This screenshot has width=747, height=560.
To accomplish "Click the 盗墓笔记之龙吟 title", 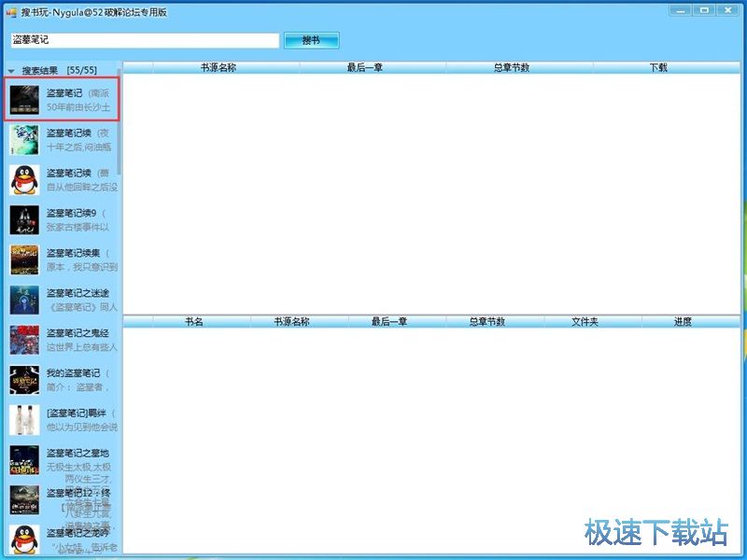I will tap(78, 533).
